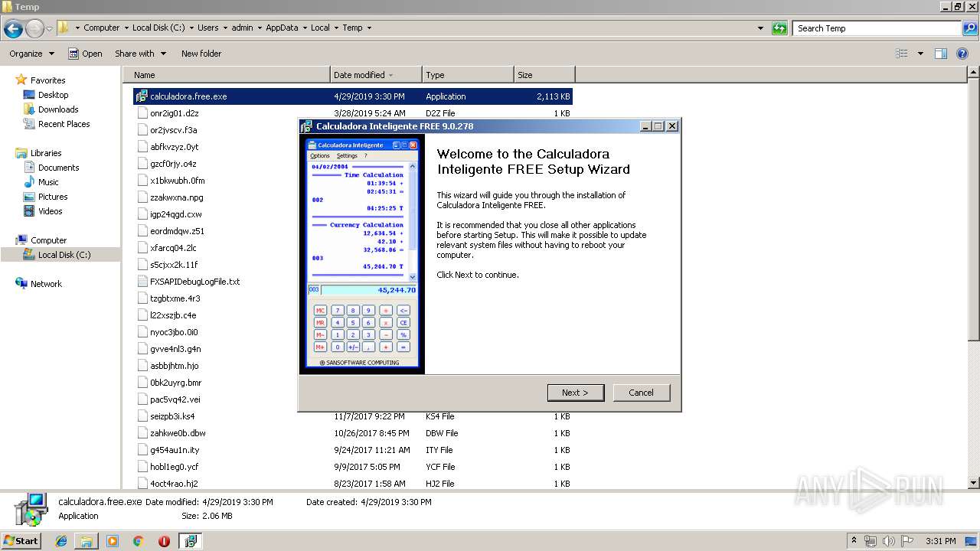Click the Action Center flag icon
This screenshot has width=980, height=551.
point(906,541)
